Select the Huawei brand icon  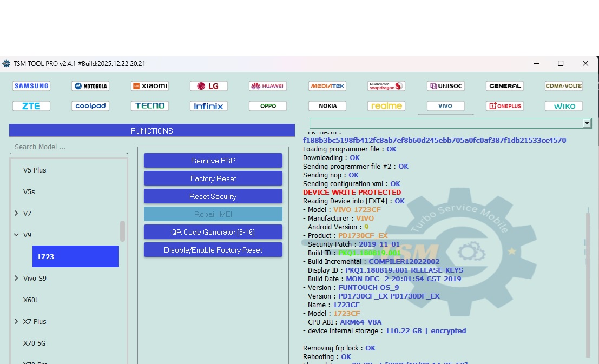[x=268, y=86]
